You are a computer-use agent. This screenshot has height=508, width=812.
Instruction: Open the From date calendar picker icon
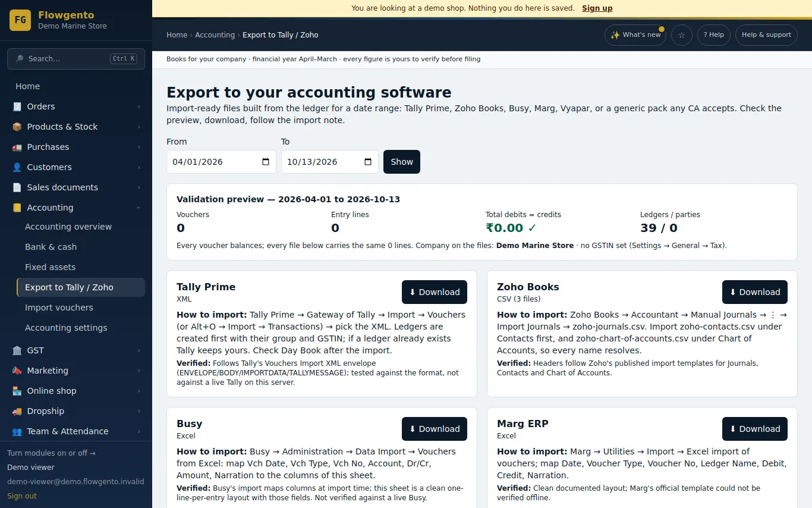click(266, 162)
